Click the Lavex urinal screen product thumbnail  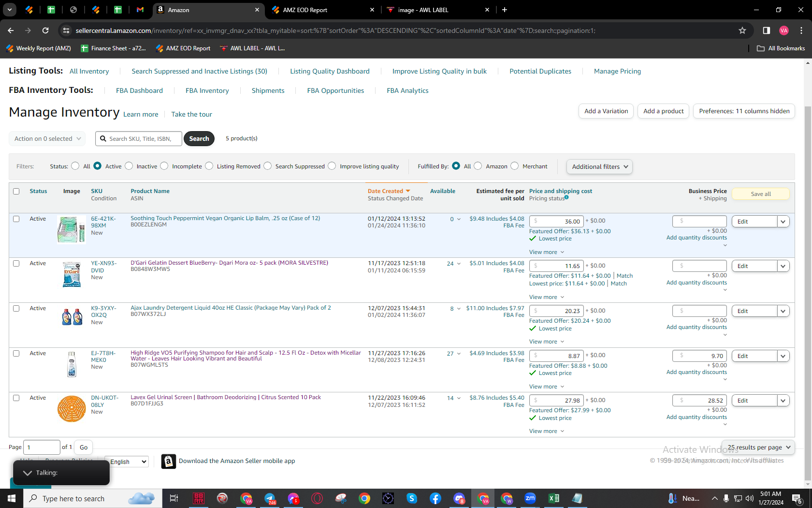coord(72,409)
